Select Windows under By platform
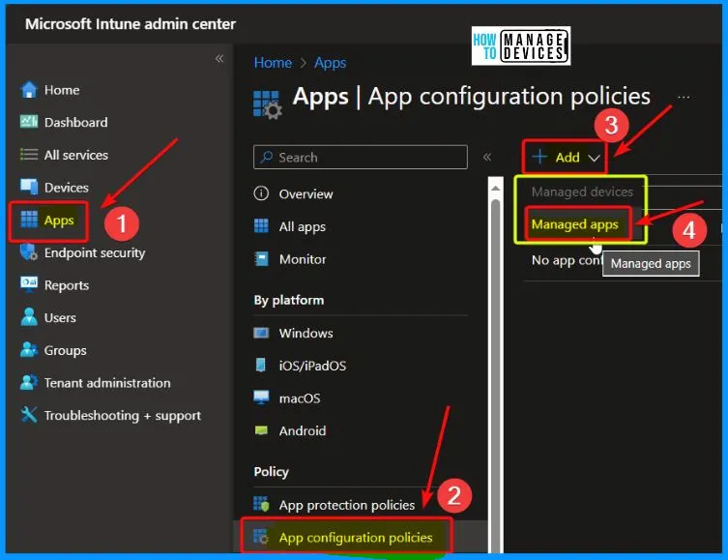The height and width of the screenshot is (560, 728). [306, 333]
